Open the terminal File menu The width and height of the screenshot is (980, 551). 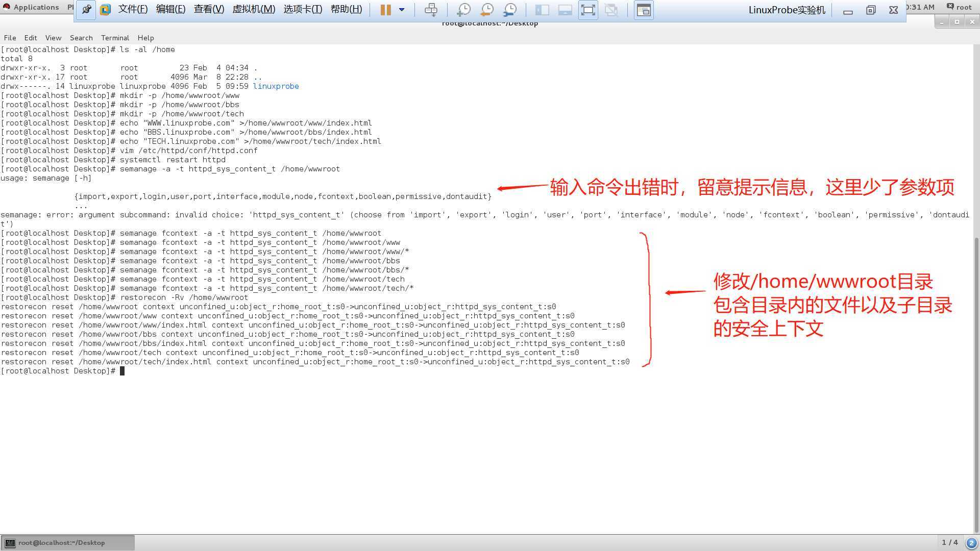[x=10, y=38]
